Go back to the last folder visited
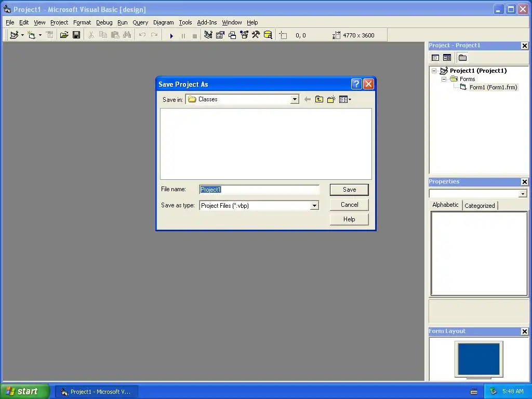 coord(308,99)
